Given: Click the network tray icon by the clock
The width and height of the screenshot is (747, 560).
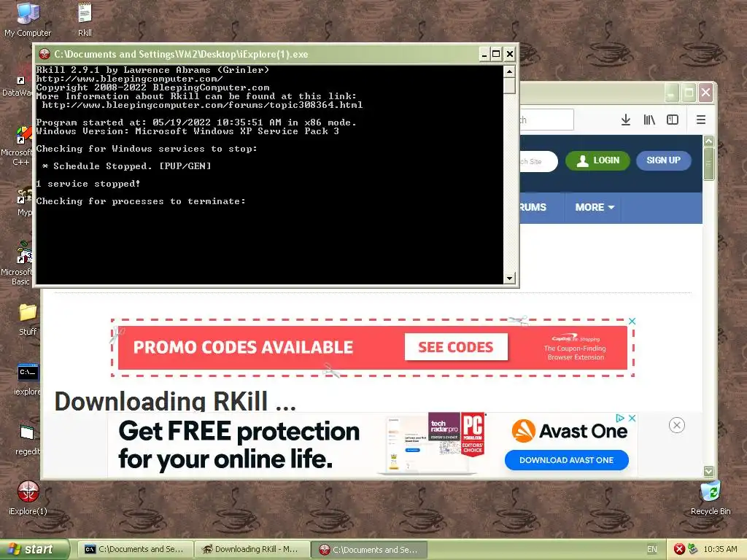Looking at the screenshot, I should [x=693, y=549].
